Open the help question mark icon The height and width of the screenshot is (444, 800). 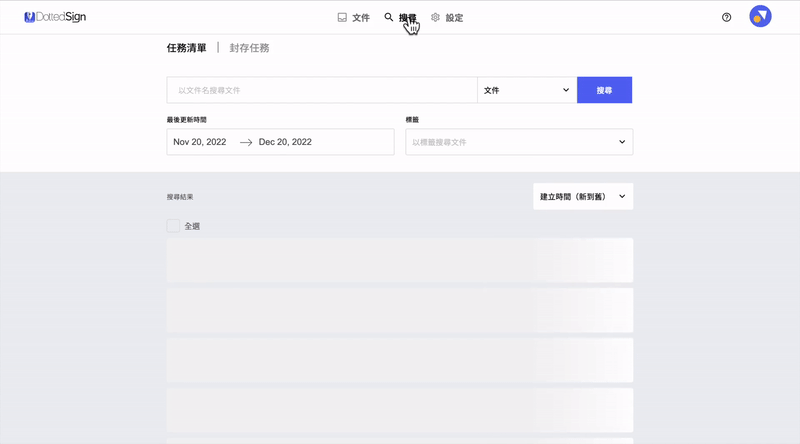point(727,17)
